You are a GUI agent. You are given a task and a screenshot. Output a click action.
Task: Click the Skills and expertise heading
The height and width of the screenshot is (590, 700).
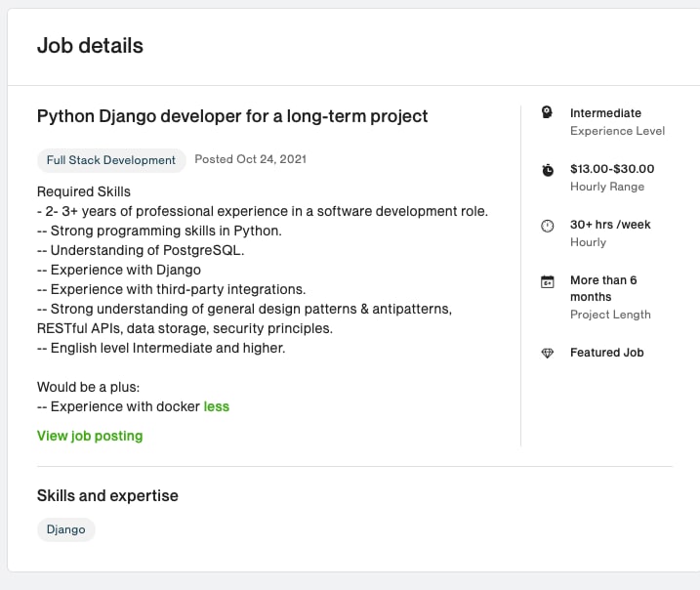click(x=107, y=496)
